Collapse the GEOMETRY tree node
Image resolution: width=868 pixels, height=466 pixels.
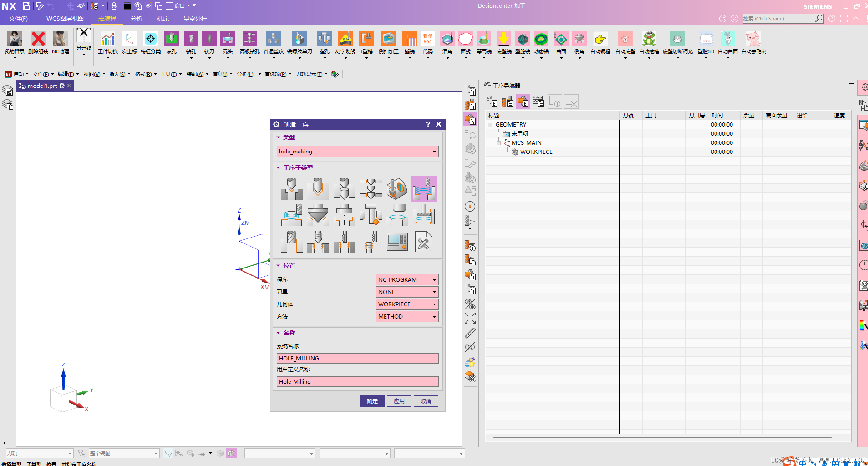click(x=490, y=125)
